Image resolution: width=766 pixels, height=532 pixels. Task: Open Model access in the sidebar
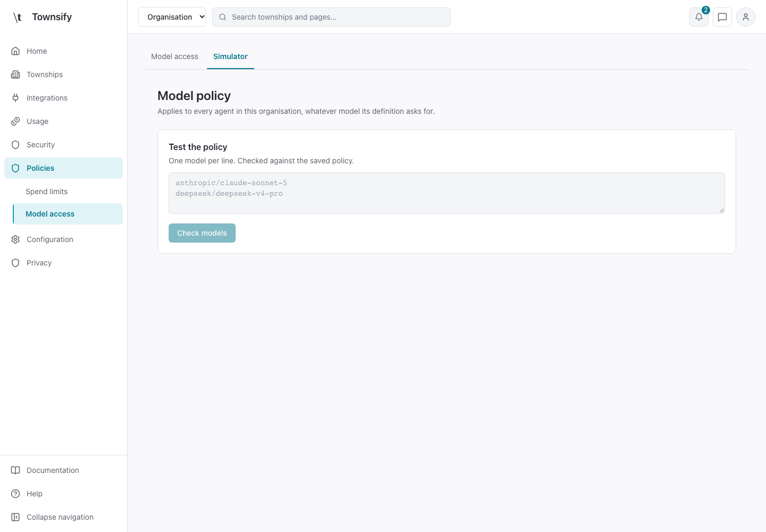click(x=68, y=214)
